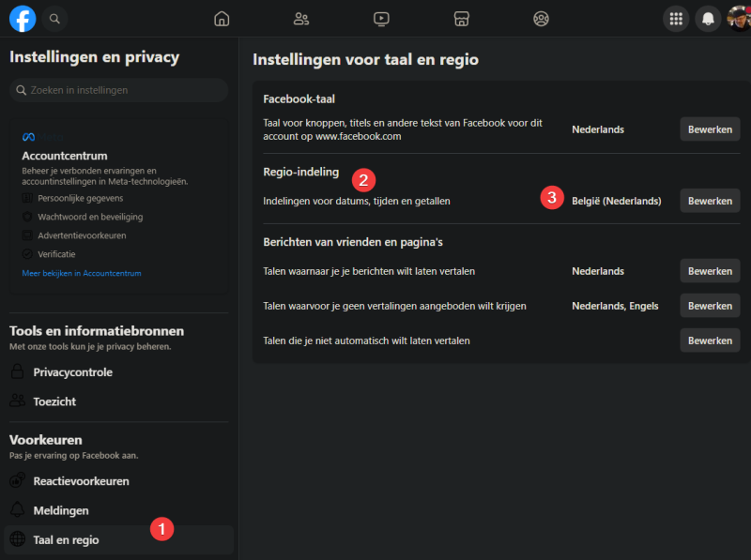Go to the Home feed icon
751x560 pixels.
(222, 18)
